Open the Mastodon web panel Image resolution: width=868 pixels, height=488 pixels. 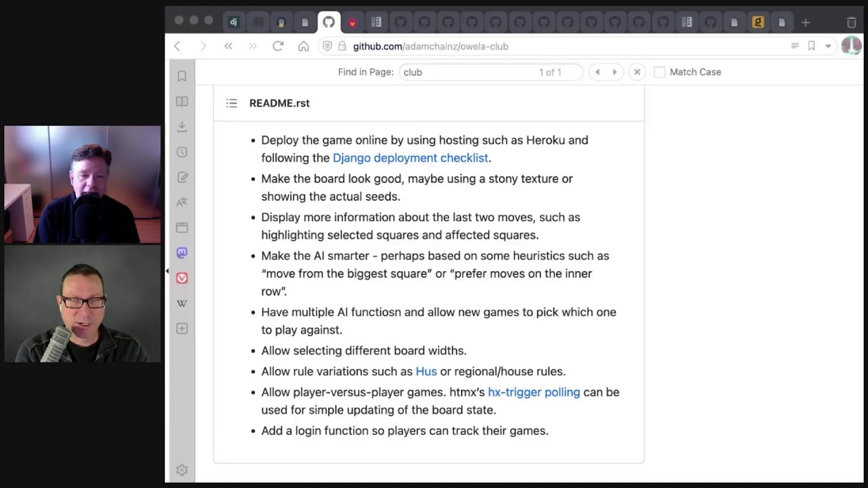pyautogui.click(x=182, y=253)
